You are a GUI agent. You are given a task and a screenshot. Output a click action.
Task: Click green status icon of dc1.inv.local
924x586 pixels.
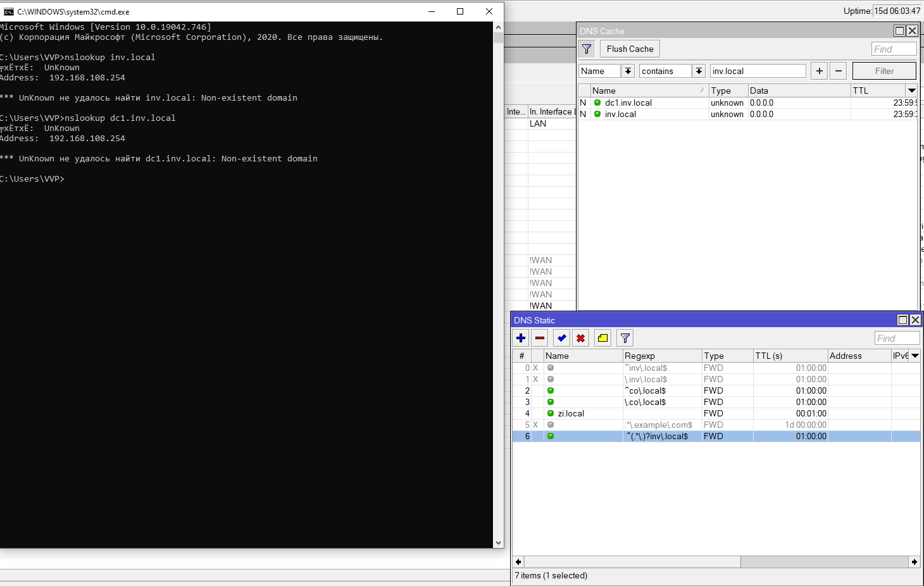(597, 103)
